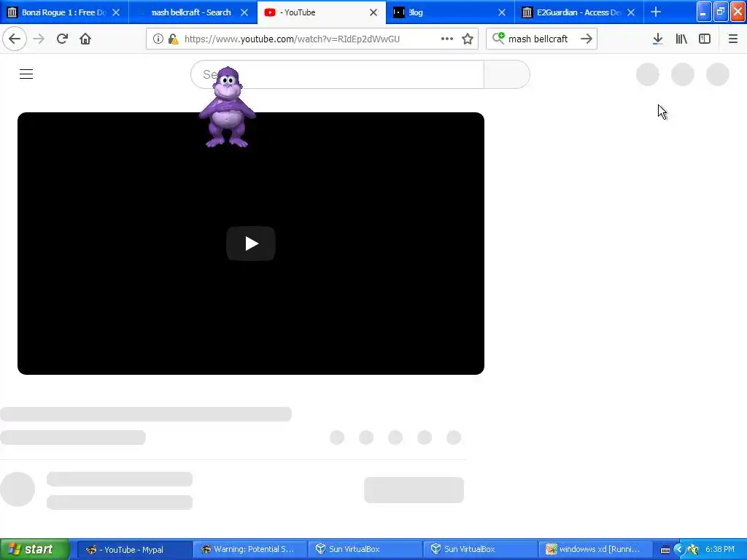Image resolution: width=747 pixels, height=560 pixels.
Task: Go back to the previous page
Action: pos(15,39)
